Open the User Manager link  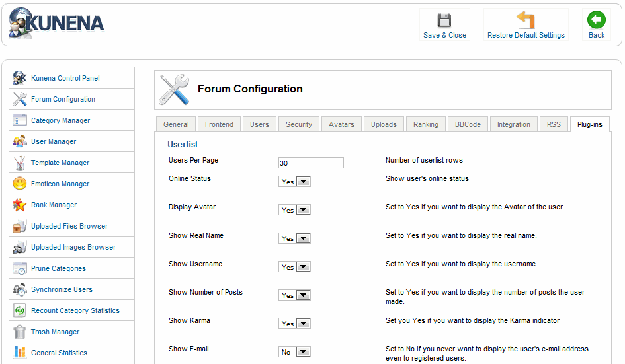tap(54, 141)
